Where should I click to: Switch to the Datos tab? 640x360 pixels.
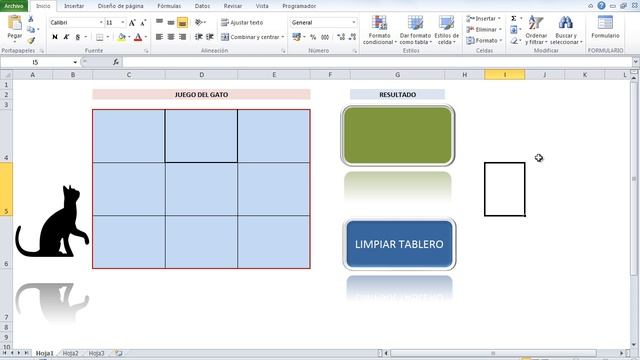[x=202, y=6]
